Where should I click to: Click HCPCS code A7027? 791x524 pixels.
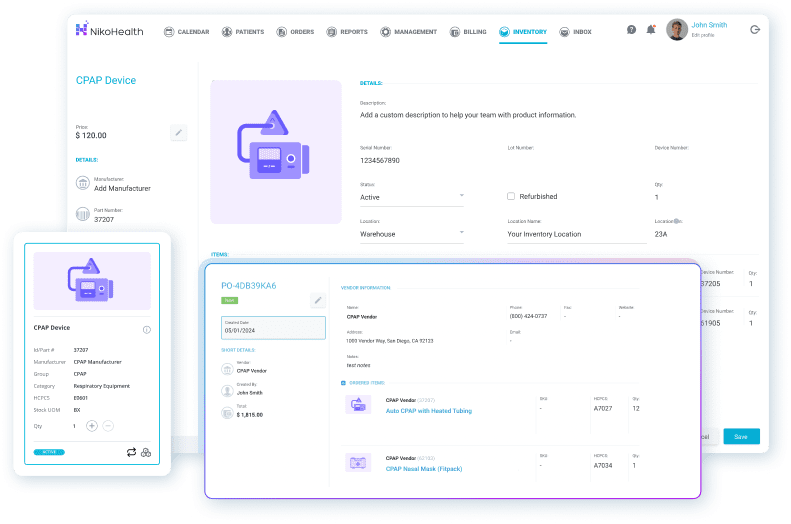coord(603,409)
